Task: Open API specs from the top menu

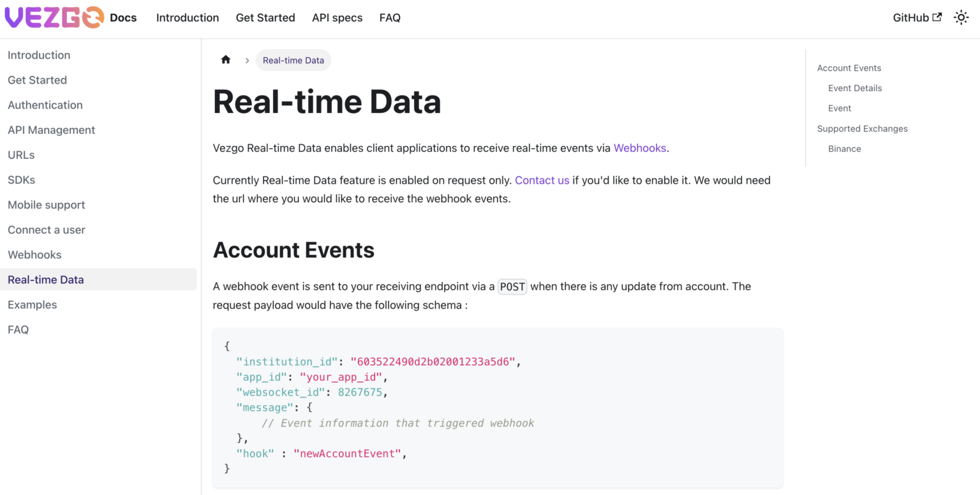Action: [x=337, y=17]
